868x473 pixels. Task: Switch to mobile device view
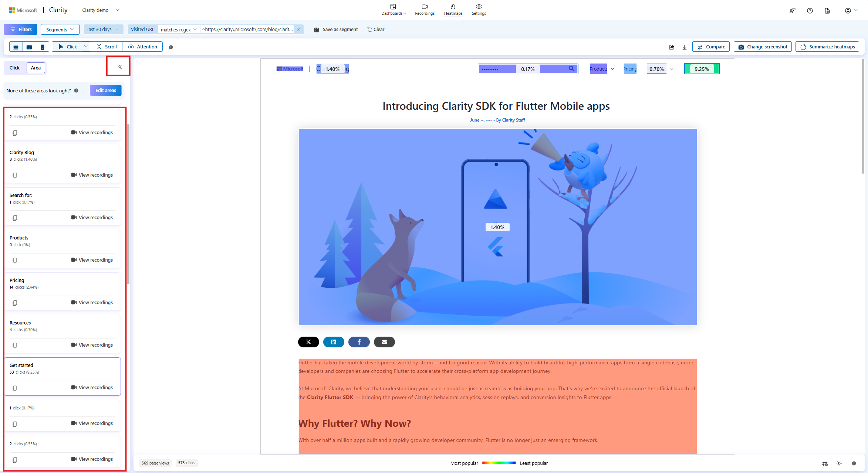(43, 47)
